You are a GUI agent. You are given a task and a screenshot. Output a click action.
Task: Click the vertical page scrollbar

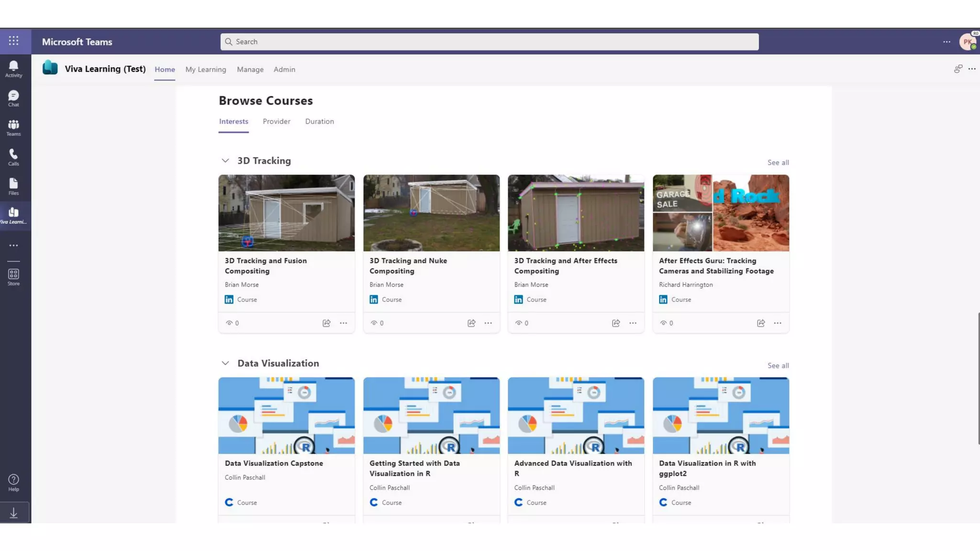(978, 378)
